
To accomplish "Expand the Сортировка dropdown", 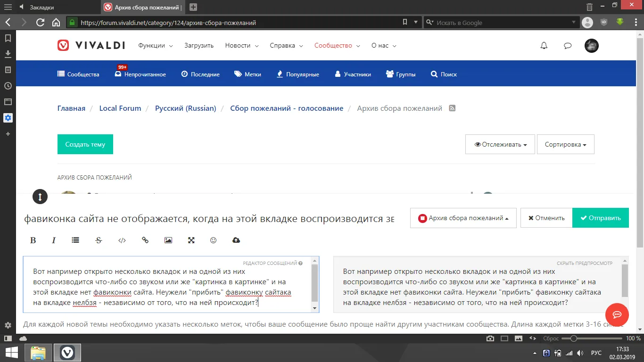I will tap(565, 145).
